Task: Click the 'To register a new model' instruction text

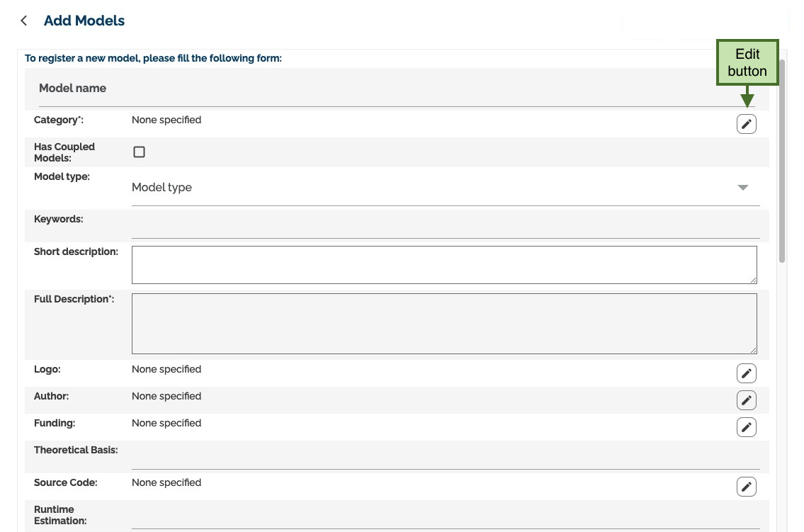Action: point(153,58)
